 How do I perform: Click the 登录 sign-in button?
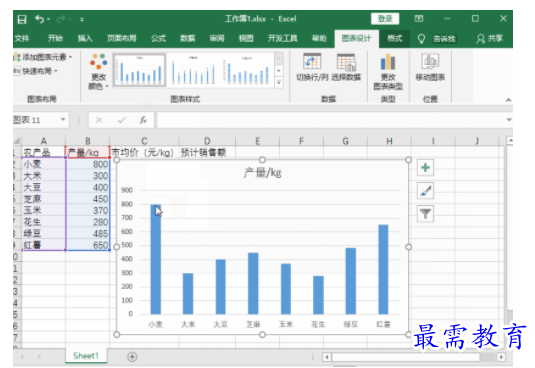coord(385,19)
